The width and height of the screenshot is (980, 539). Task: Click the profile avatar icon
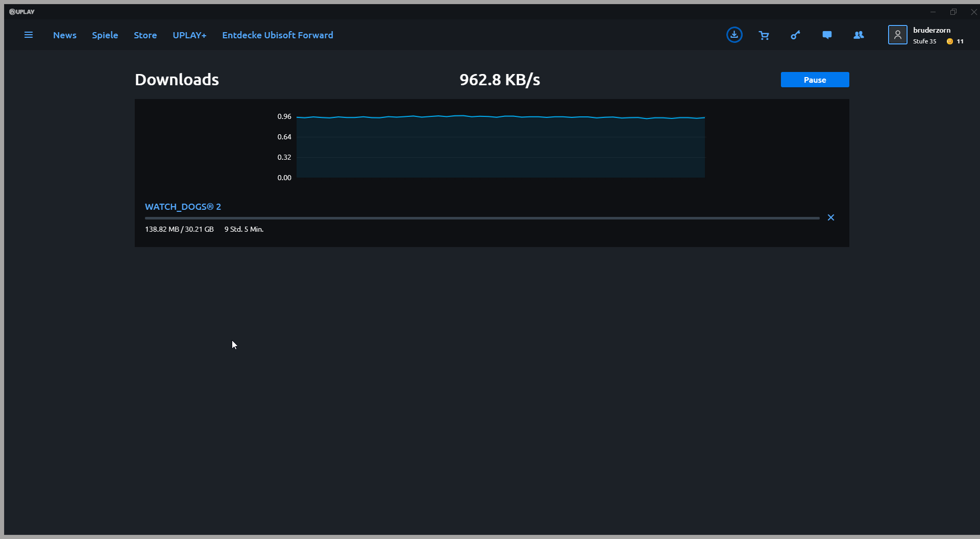point(897,35)
